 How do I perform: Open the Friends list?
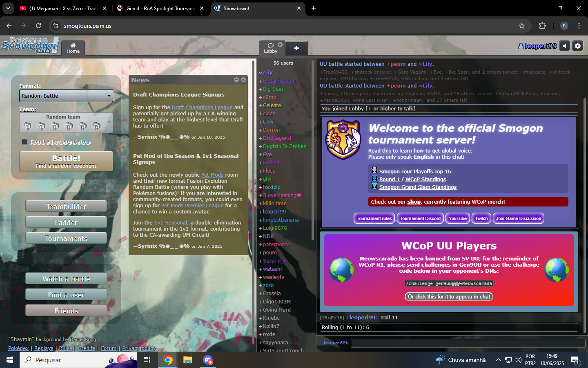66,311
